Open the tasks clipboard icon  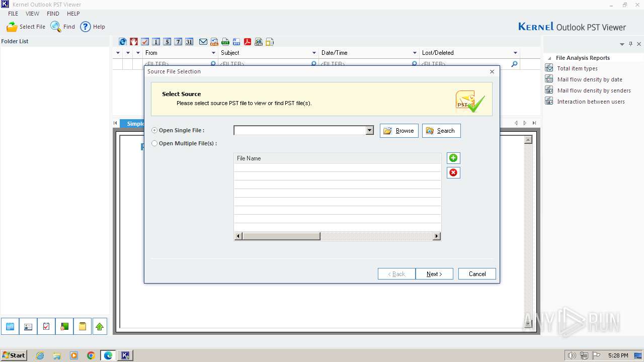(x=46, y=327)
